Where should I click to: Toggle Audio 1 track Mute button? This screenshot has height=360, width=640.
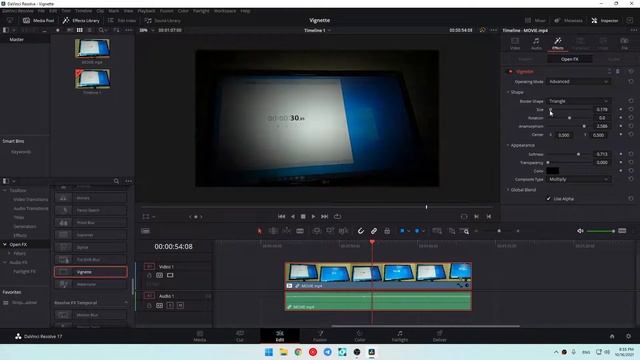tap(180, 305)
